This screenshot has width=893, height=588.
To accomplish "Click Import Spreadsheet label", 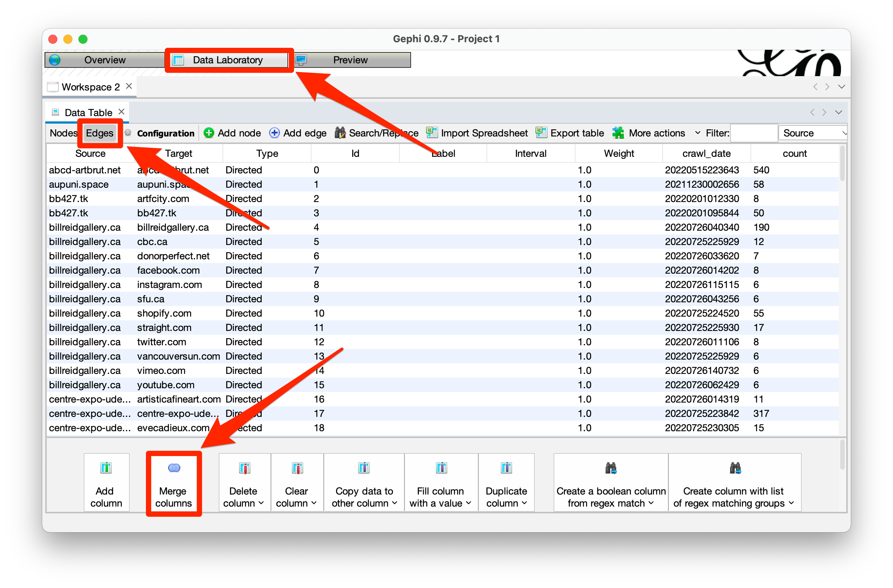I will tap(484, 133).
